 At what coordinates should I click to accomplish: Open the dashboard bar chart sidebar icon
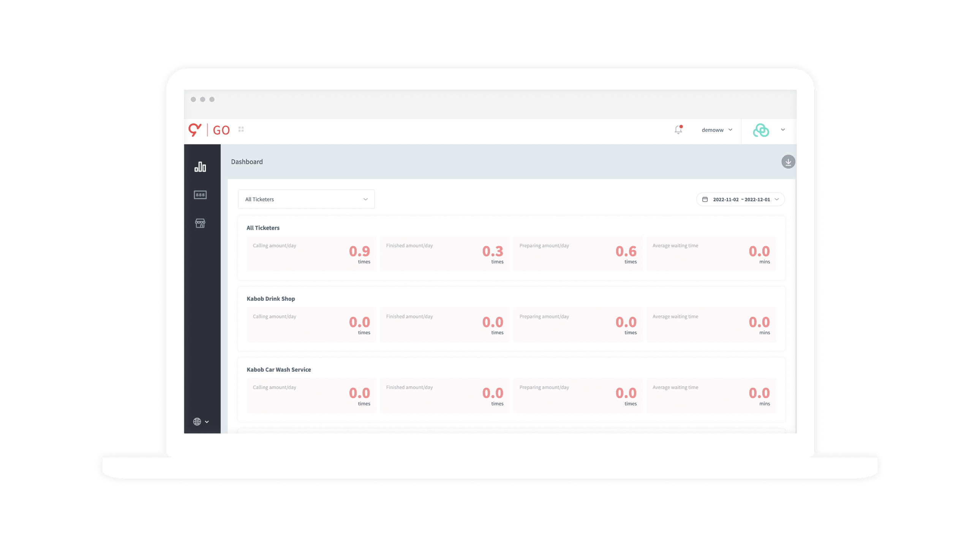pos(200,167)
